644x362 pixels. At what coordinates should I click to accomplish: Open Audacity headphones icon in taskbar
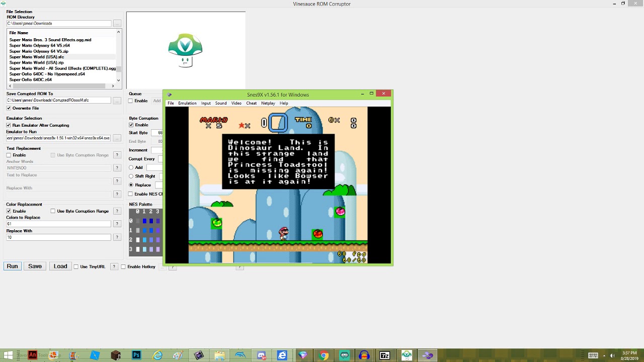click(x=365, y=355)
